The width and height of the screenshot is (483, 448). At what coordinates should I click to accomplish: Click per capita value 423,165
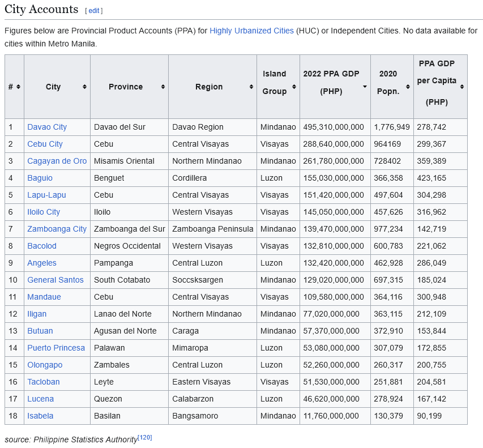[x=431, y=178]
